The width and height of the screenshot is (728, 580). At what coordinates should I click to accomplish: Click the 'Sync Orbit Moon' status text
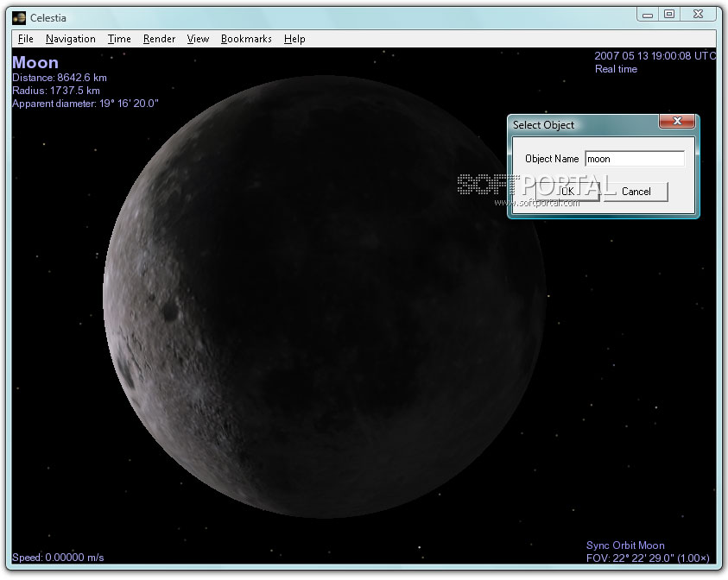pos(625,545)
